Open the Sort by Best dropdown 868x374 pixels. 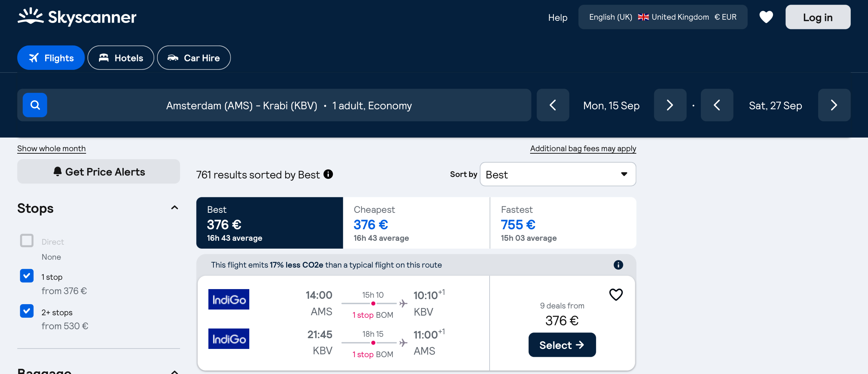558,174
